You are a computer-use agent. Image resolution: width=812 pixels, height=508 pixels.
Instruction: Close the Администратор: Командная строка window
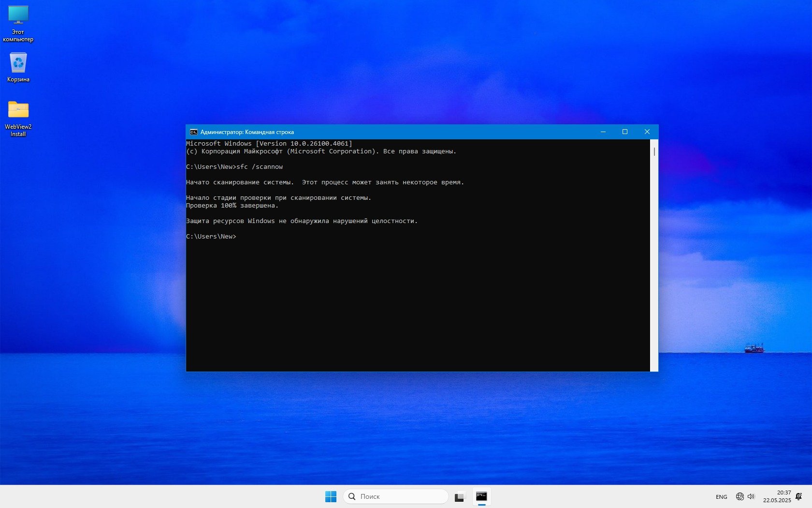(647, 132)
